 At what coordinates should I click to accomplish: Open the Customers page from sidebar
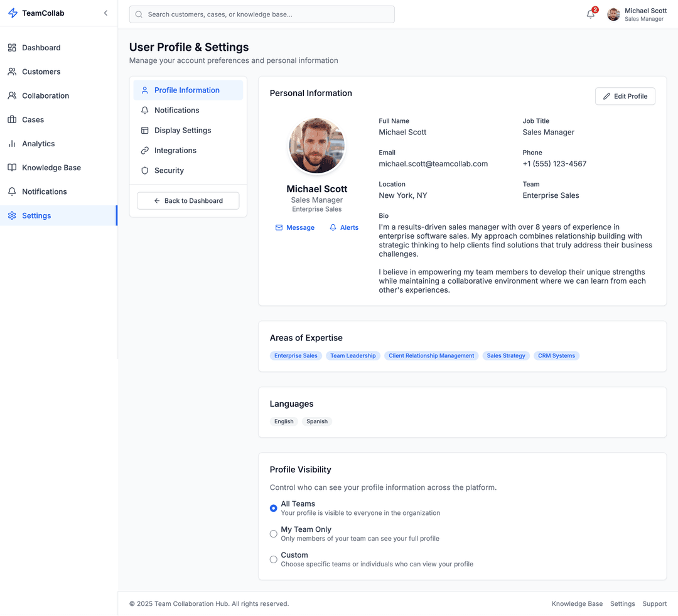coord(42,72)
